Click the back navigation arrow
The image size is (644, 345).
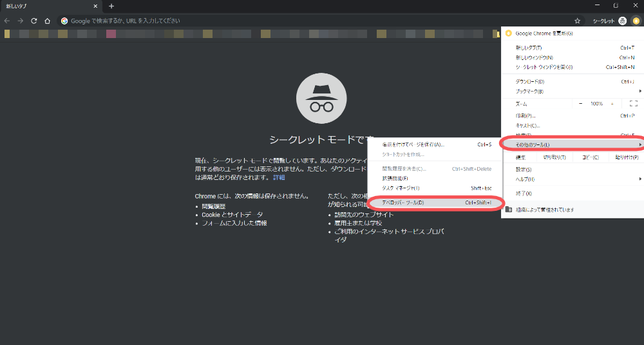coord(7,21)
